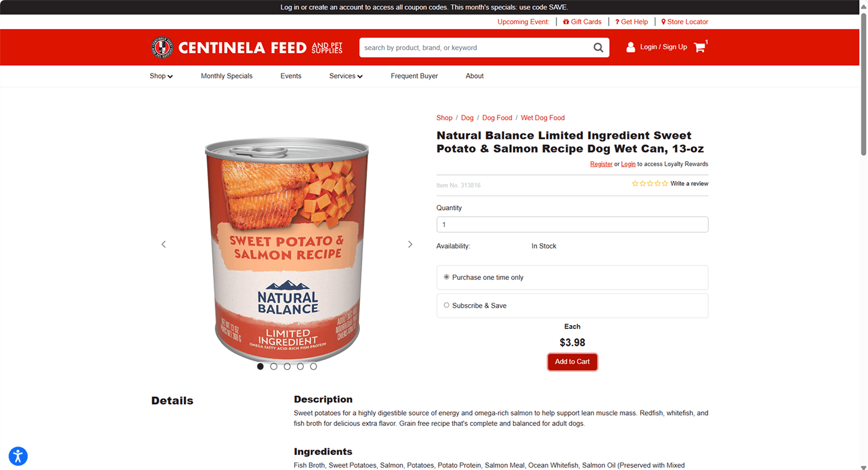Viewport: 868px width, 470px height.
Task: Expand the Shop dropdown menu
Action: pyautogui.click(x=161, y=76)
